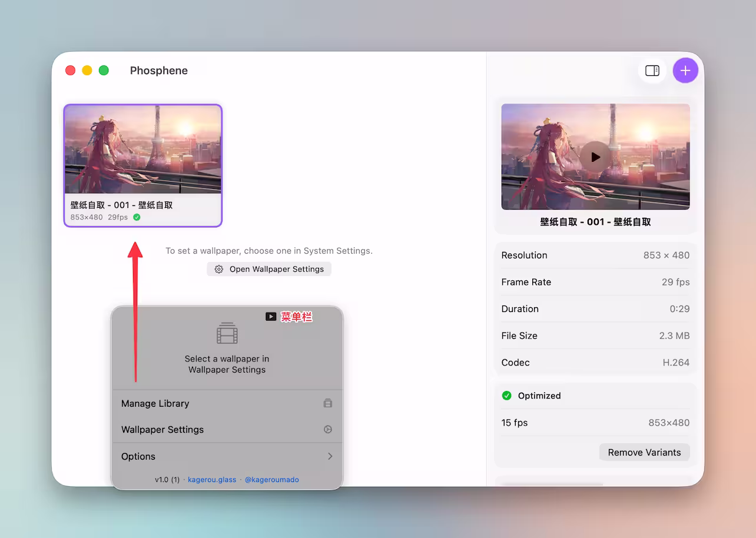Click the green Optimized checkmark icon
Screen dimensions: 756x538
[506, 396]
